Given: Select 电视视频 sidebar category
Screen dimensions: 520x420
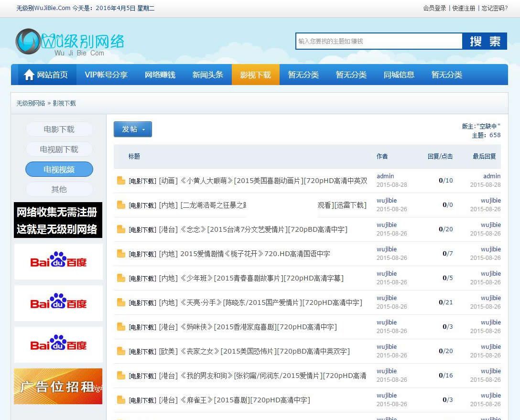Looking at the screenshot, I should [x=59, y=170].
